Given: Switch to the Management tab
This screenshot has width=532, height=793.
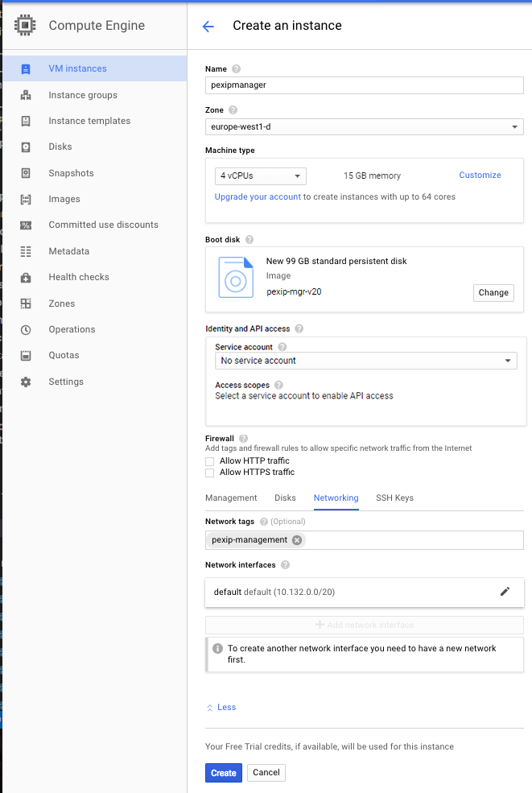Looking at the screenshot, I should tap(231, 498).
